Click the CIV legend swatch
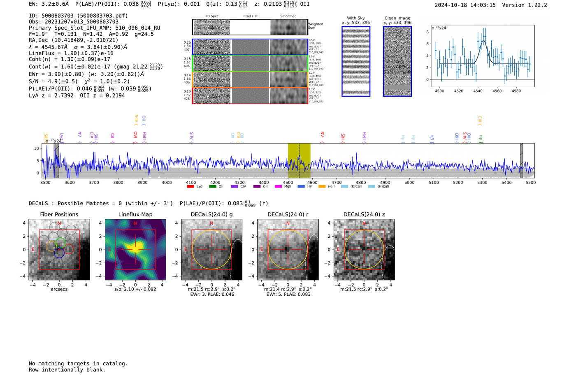The image size is (576, 392). pos(235,186)
